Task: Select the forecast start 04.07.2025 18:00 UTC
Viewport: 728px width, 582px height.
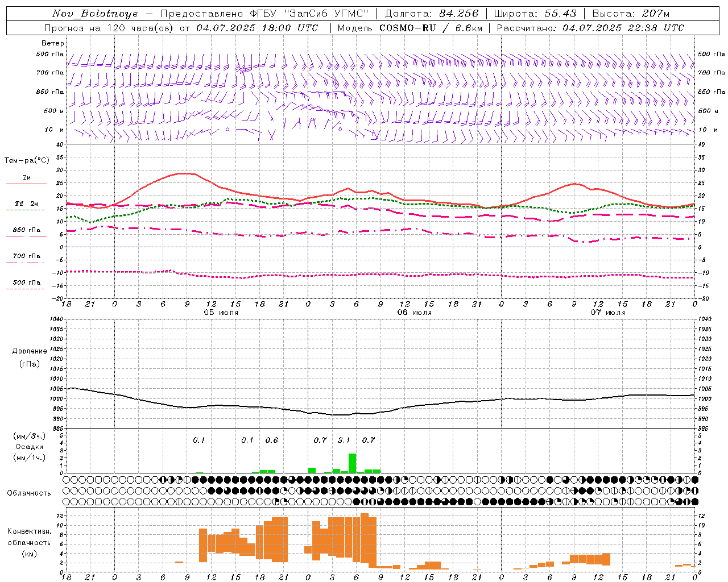Action: click(257, 28)
